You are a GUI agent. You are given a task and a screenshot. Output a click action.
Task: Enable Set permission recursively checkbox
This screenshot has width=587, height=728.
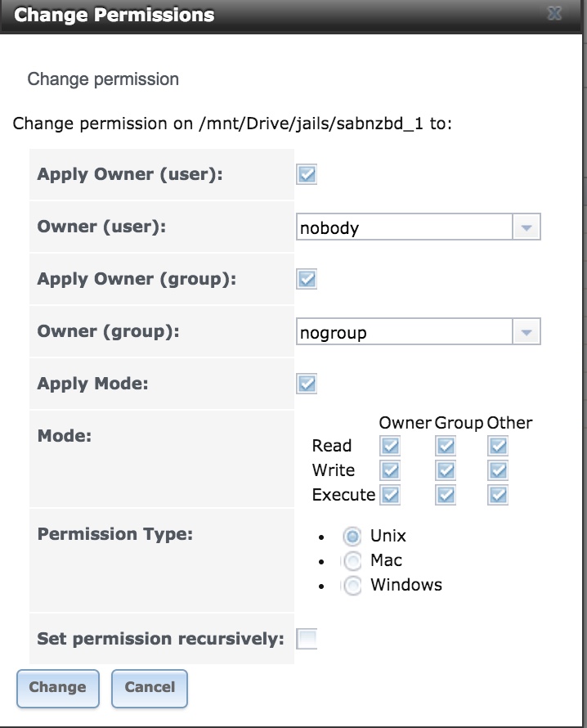307,639
